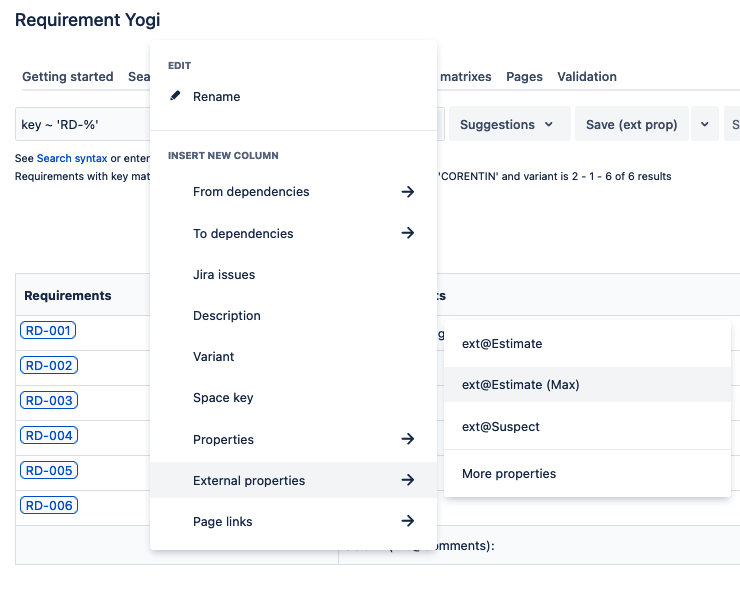
Task: Open More properties option
Action: click(x=509, y=474)
